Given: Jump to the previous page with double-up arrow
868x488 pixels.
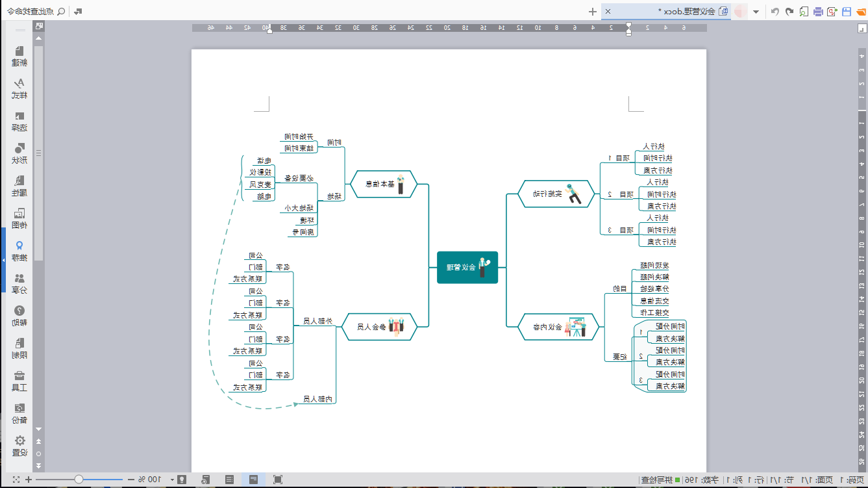Looking at the screenshot, I should coord(38,442).
